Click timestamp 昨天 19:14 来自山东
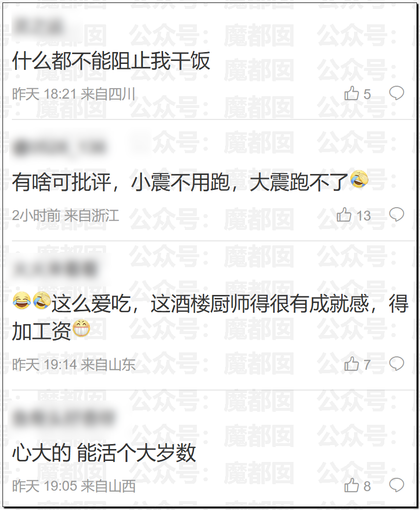The width and height of the screenshot is (420, 510). [73, 365]
